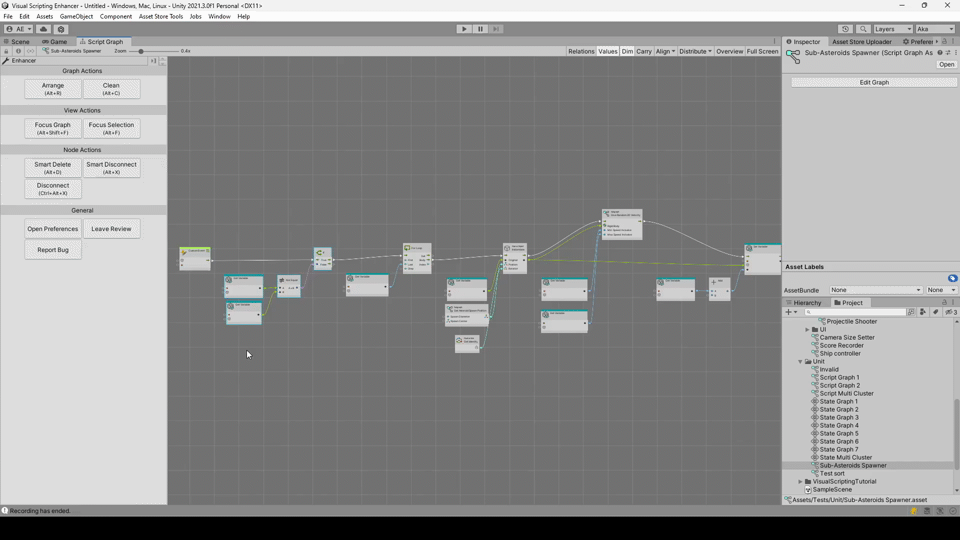Switch to the Scene tab
The height and width of the screenshot is (540, 960).
click(x=17, y=42)
